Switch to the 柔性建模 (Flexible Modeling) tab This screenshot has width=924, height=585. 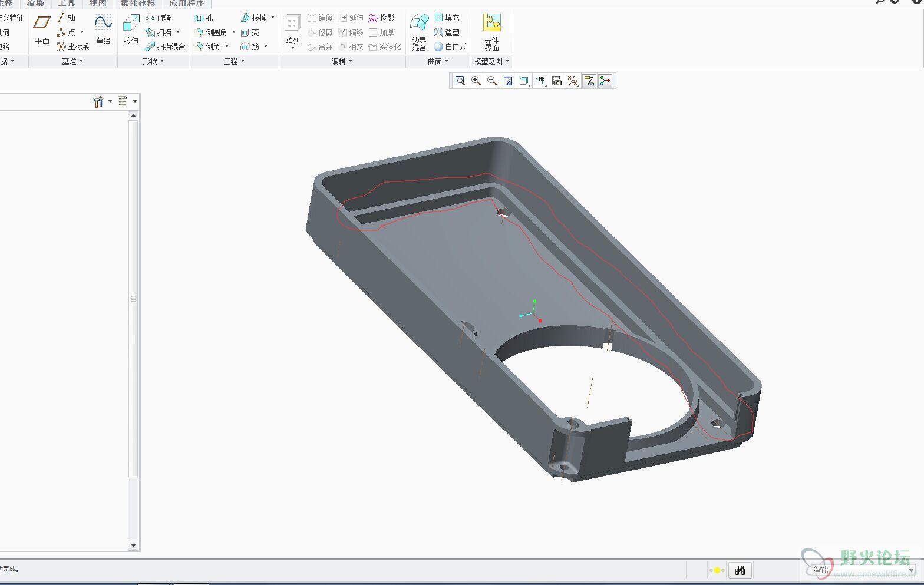(x=137, y=4)
